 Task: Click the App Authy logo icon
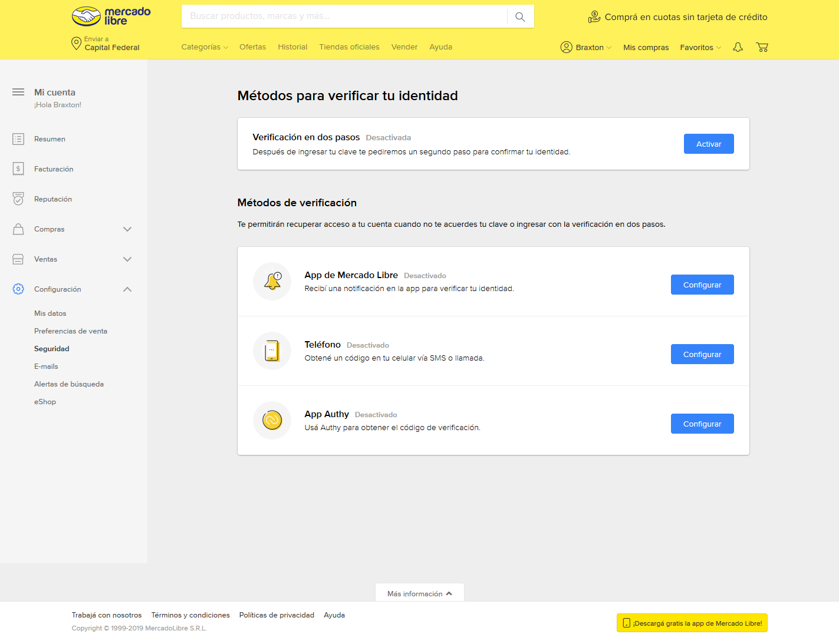pyautogui.click(x=272, y=420)
